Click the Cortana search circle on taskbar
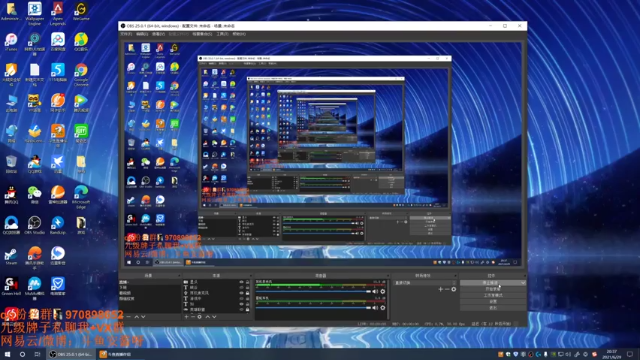This screenshot has height=360, width=640. pyautogui.click(x=22, y=354)
